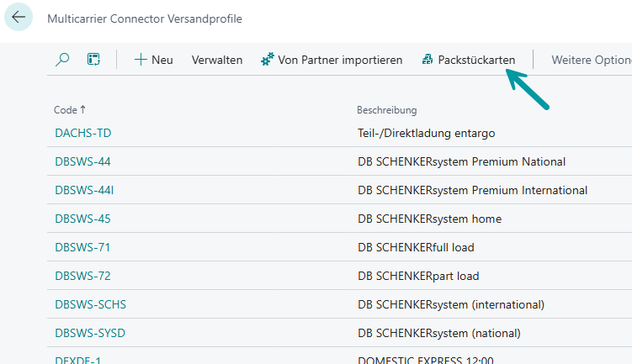Viewport: 632px width, 364px height.
Task: Click the DBSWS-71 code entry
Action: (x=82, y=247)
